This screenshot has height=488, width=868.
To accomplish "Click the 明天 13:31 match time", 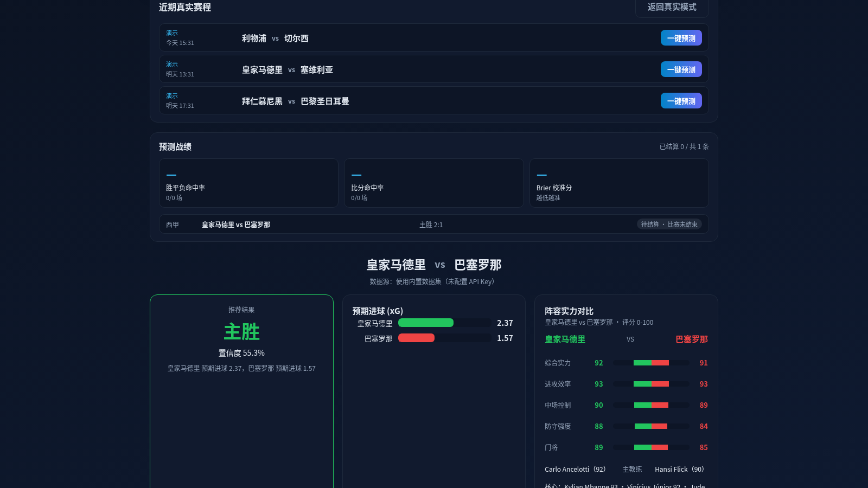I will coord(180,74).
